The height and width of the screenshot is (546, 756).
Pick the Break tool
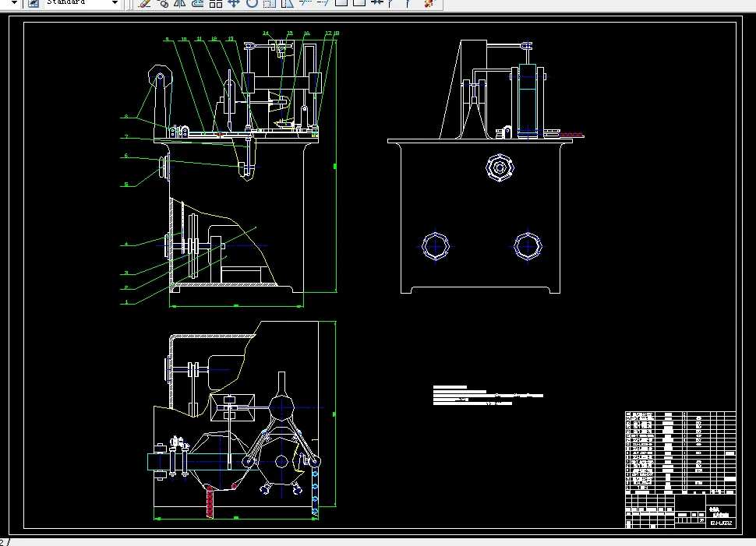[x=359, y=3]
